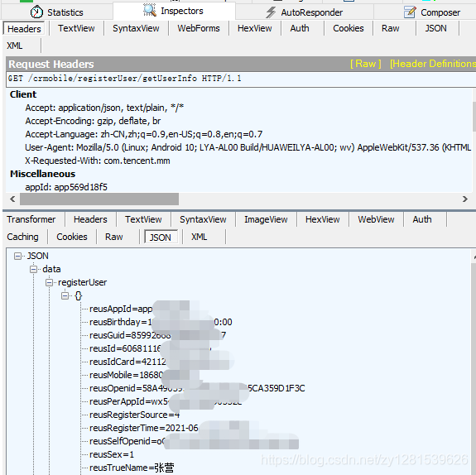
Task: Select the User-Agent header line
Action: (x=248, y=147)
